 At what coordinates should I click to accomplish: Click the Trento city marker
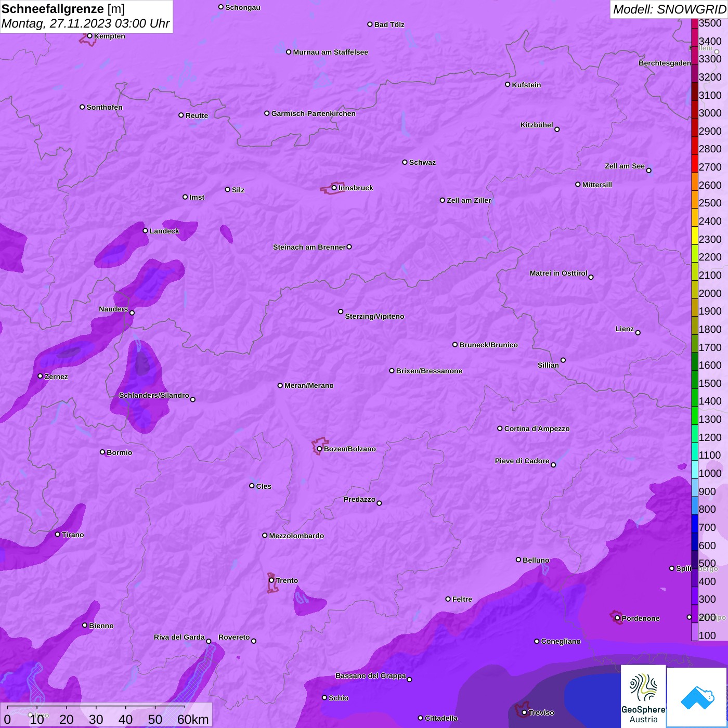tap(271, 580)
